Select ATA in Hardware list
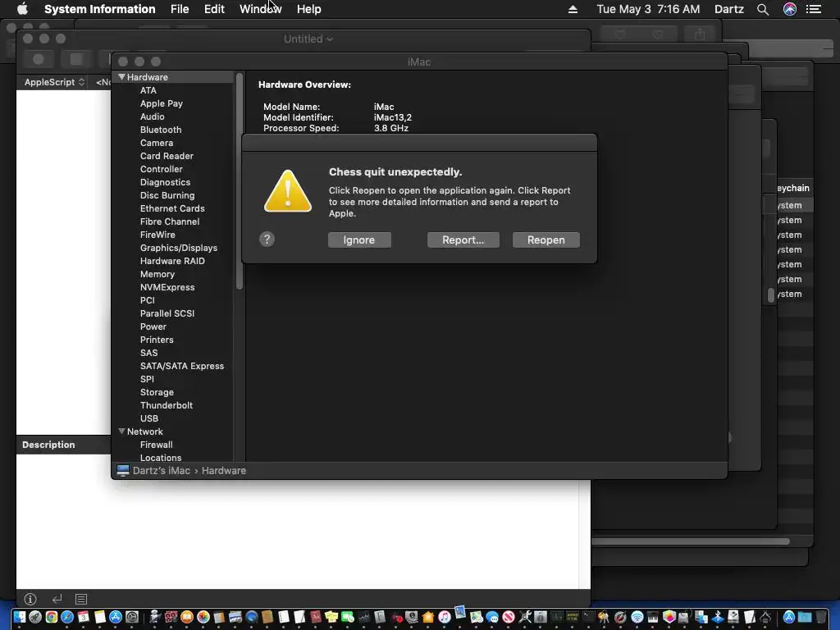This screenshot has height=630, width=840. (148, 90)
